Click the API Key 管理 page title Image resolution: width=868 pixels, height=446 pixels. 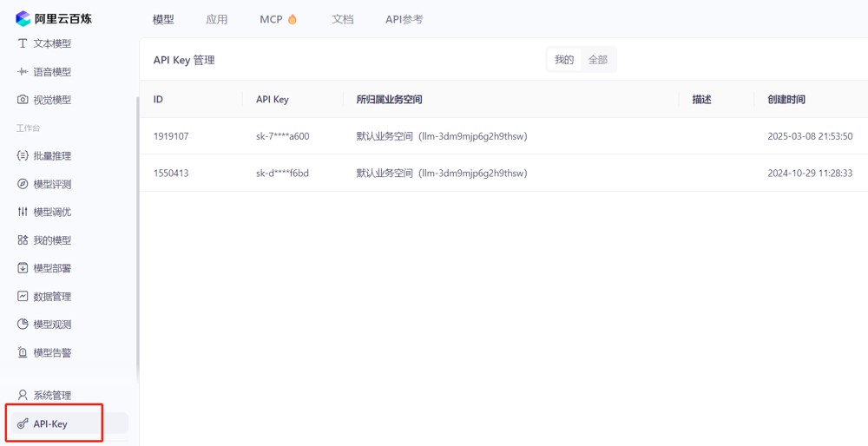pos(184,61)
